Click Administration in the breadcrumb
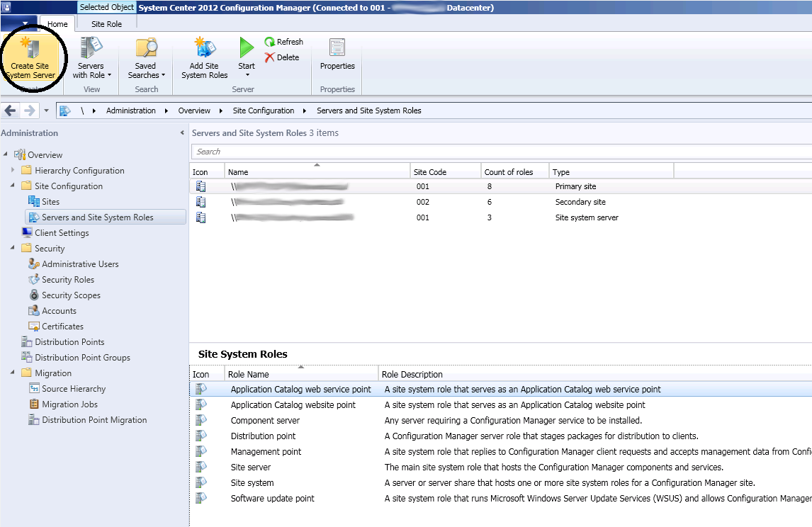The image size is (812, 527). tap(131, 110)
